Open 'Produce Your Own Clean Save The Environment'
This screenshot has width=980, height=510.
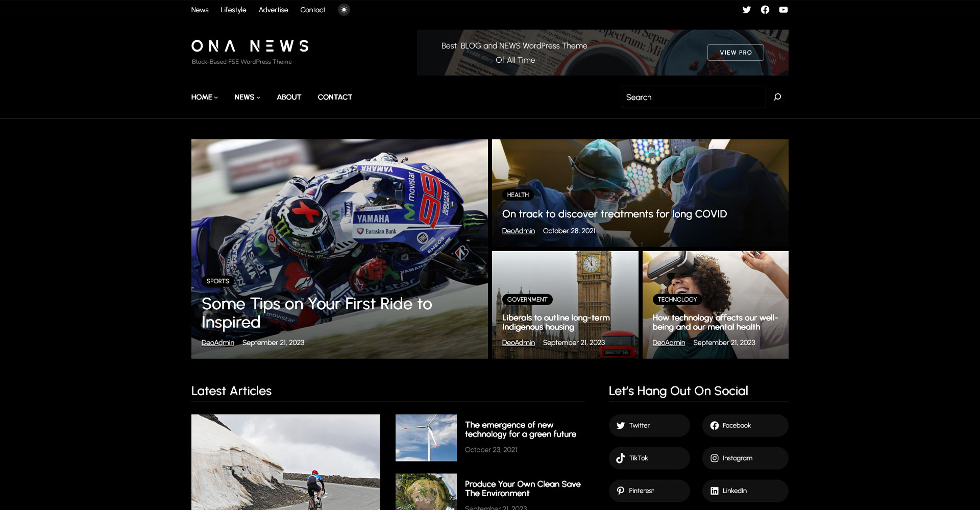tap(523, 489)
